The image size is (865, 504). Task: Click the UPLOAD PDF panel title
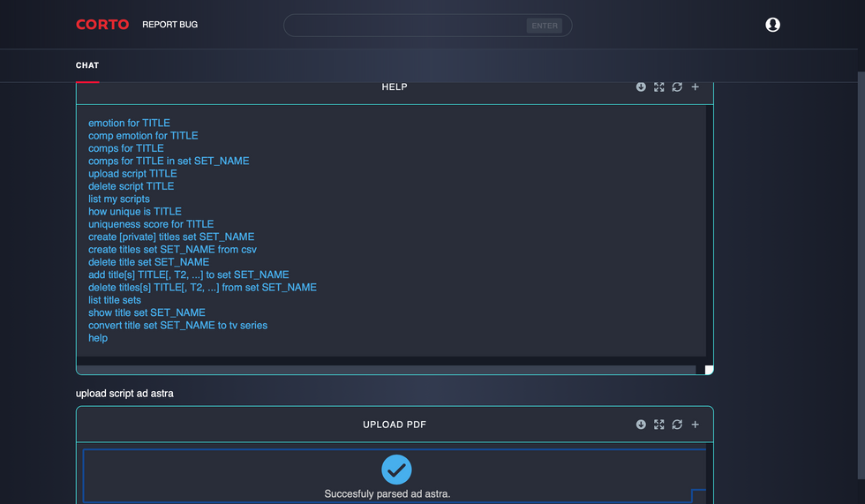click(x=395, y=425)
